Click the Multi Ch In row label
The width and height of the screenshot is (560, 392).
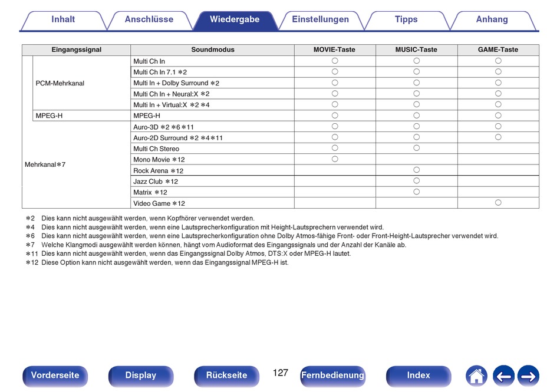(149, 61)
